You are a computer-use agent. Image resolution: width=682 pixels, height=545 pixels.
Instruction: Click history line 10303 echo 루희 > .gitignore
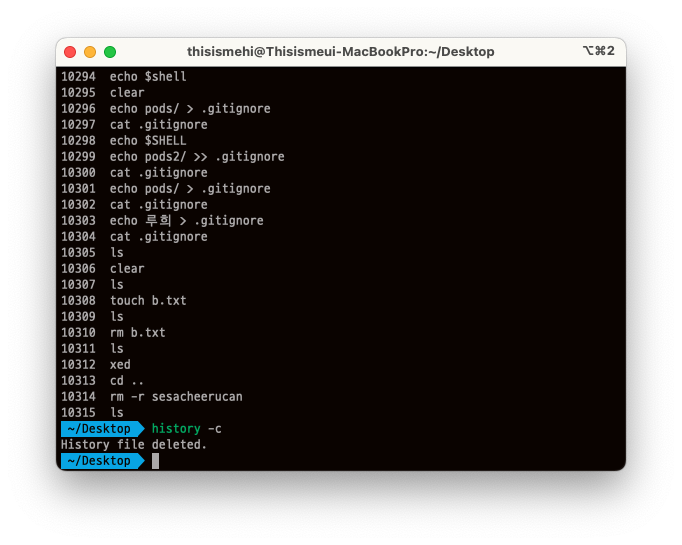(x=162, y=221)
